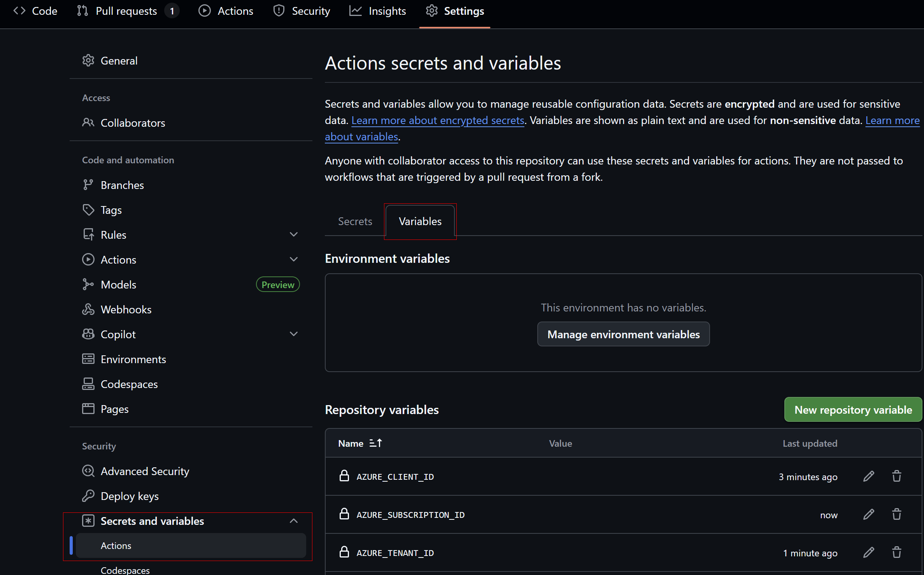Viewport: 924px width, 575px height.
Task: Open the Pull requests repository tab
Action: (126, 11)
